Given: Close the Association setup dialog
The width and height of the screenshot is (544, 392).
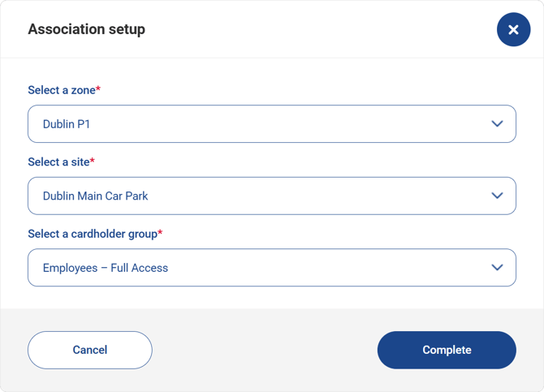Looking at the screenshot, I should pos(513,30).
